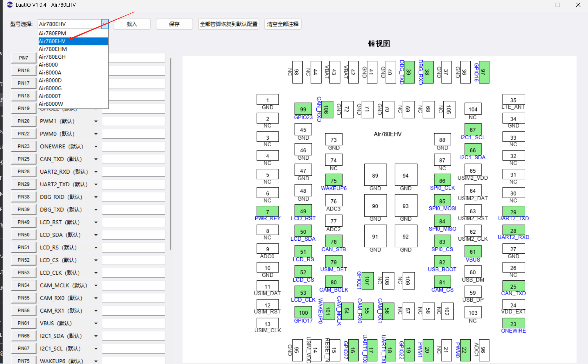Click pin 53 LCD_CLK pad
Viewport: 588px width, 364px height.
tap(303, 292)
